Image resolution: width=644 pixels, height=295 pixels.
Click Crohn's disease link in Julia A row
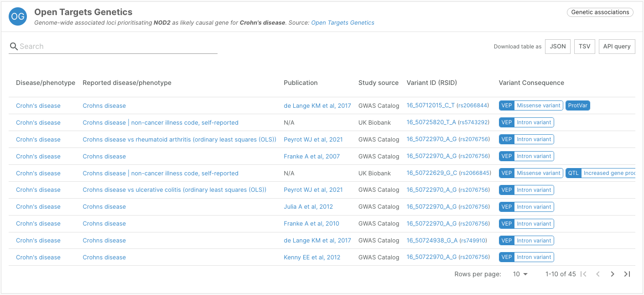click(38, 206)
